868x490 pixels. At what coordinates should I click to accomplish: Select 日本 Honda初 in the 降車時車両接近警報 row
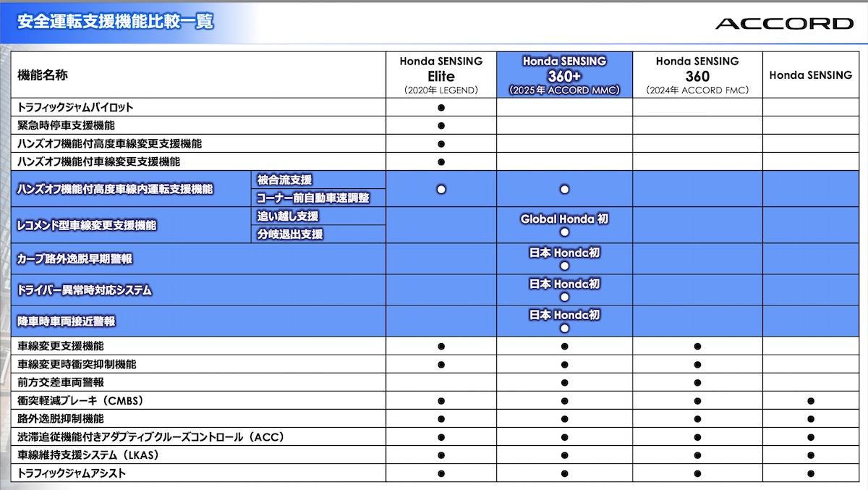pos(564,315)
